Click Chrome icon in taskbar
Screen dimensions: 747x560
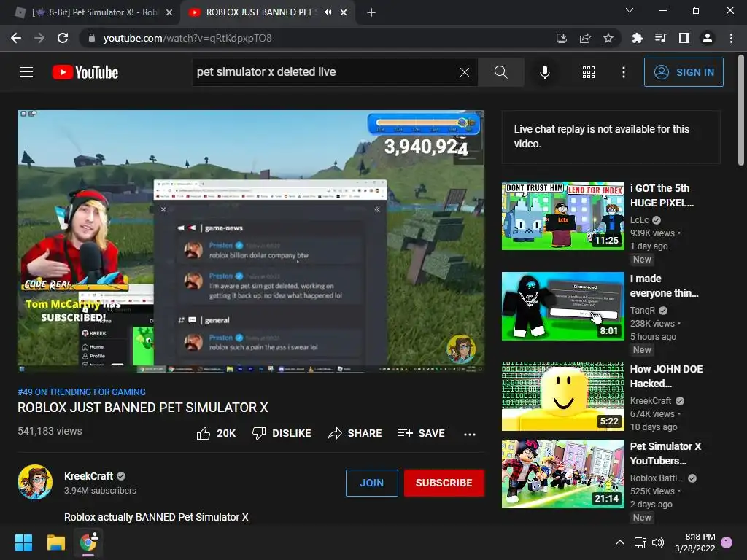[x=88, y=542]
